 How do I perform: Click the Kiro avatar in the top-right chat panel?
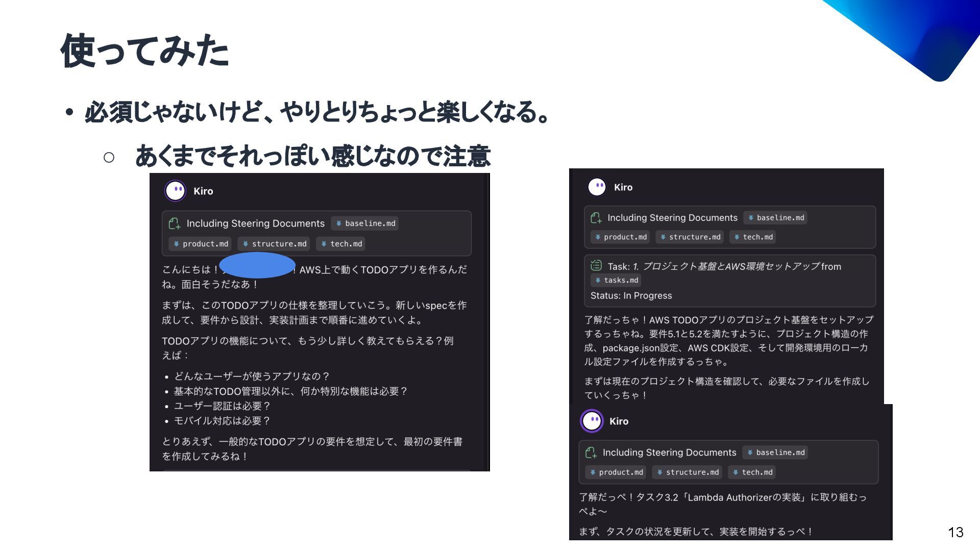(x=597, y=187)
